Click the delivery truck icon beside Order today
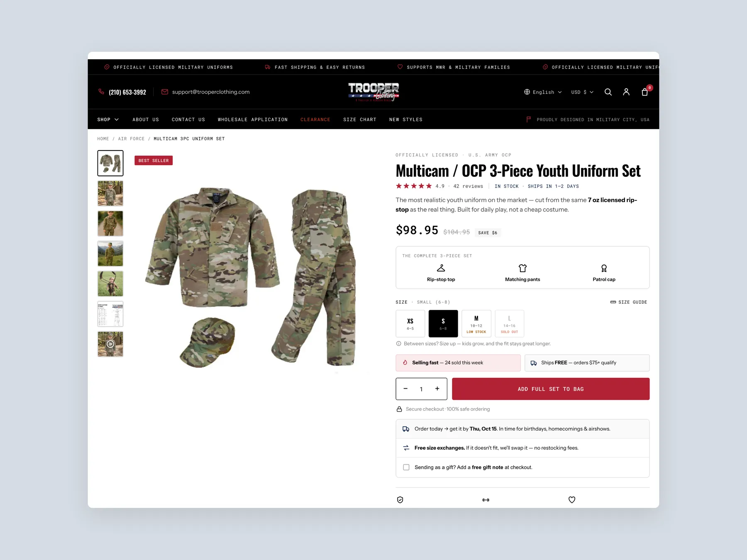Viewport: 747px width, 560px height. pyautogui.click(x=406, y=429)
